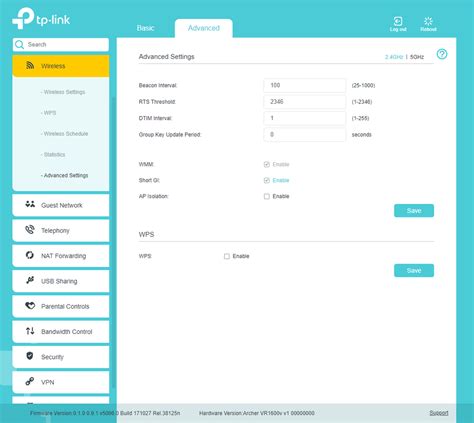Expand the Bandwidth Control menu

coord(61,332)
